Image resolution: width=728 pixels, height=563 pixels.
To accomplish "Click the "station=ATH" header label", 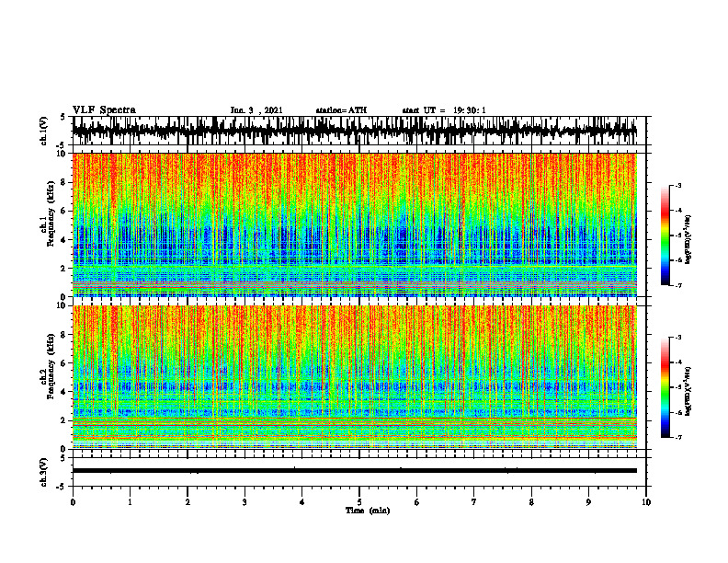I will (341, 110).
